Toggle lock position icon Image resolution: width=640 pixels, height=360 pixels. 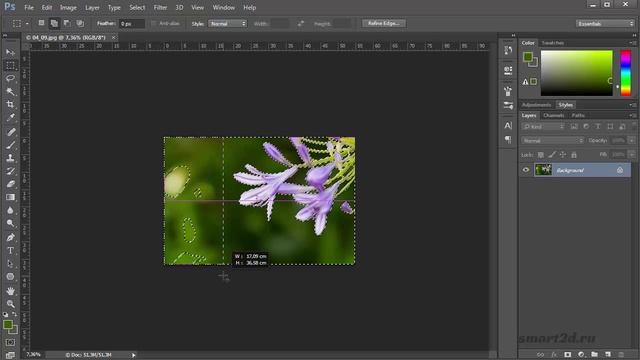[x=563, y=155]
